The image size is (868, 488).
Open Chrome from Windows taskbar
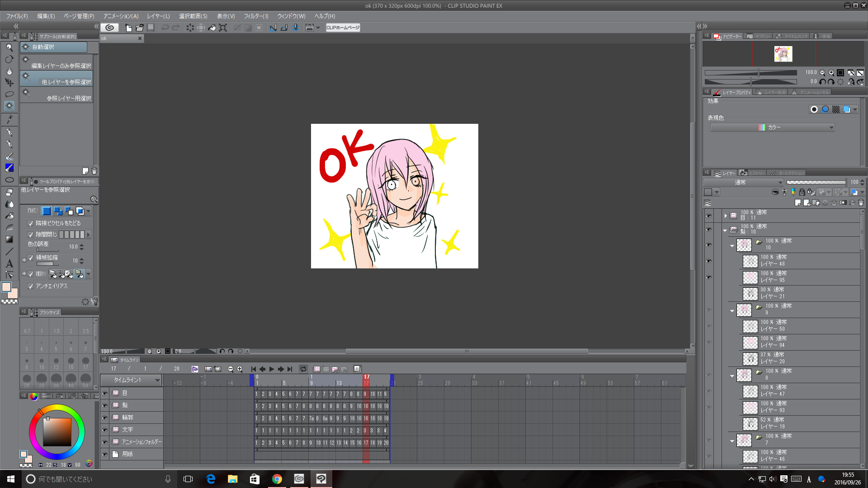pyautogui.click(x=277, y=479)
